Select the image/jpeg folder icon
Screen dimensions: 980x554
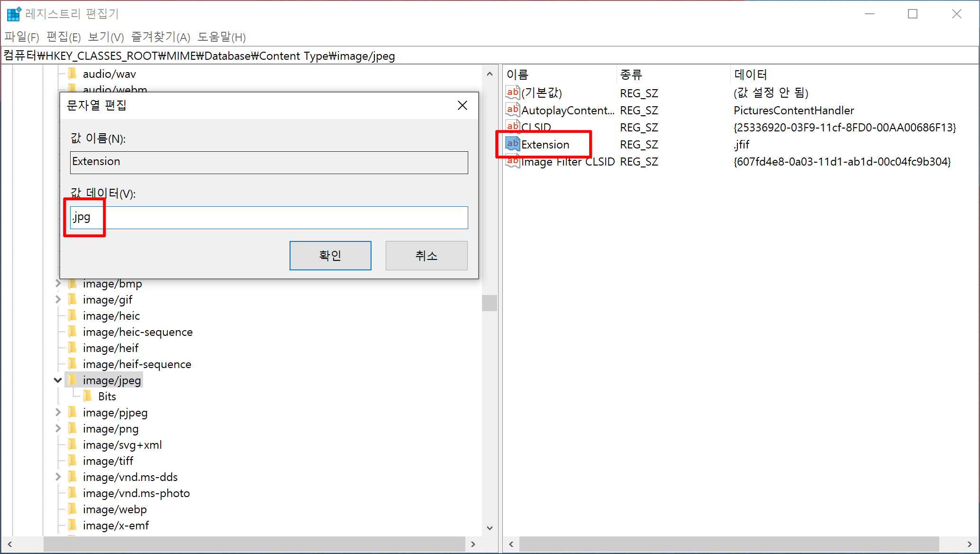(x=73, y=380)
